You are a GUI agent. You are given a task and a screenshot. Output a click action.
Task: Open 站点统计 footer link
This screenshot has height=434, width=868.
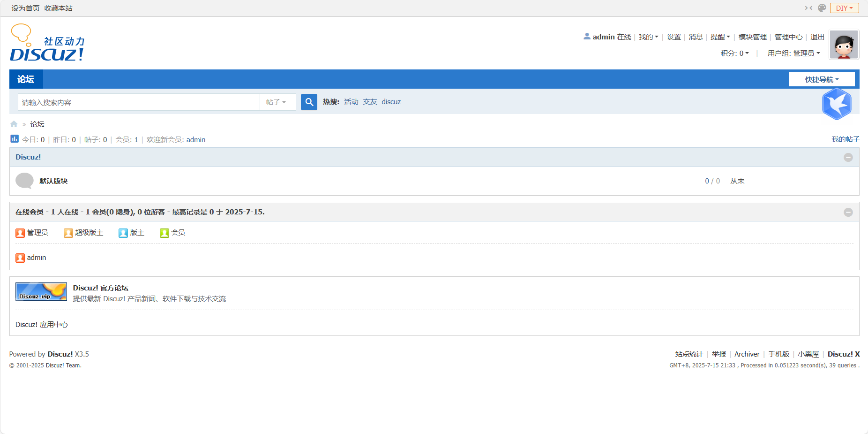689,354
